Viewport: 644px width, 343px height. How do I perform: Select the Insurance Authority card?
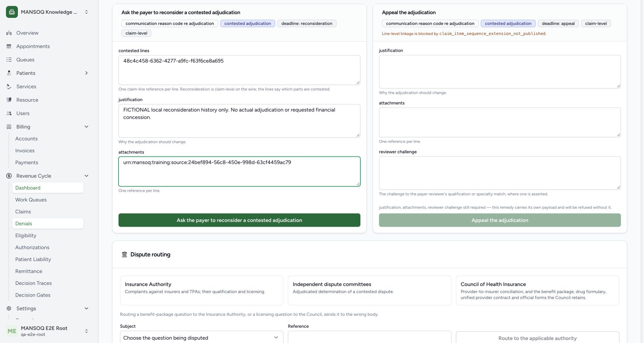pos(202,290)
